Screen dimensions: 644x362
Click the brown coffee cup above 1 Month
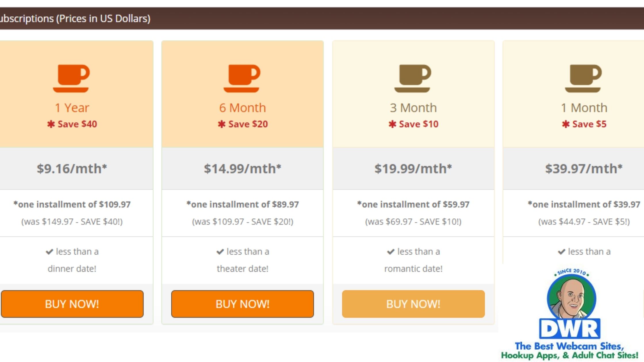coord(583,78)
